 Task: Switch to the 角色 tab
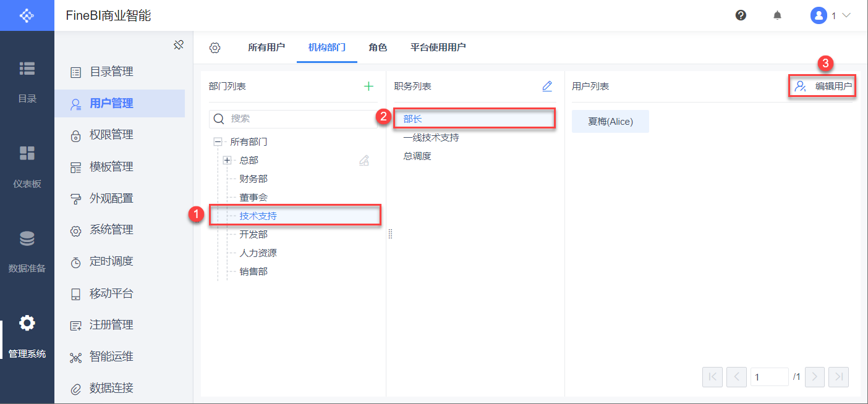pos(378,48)
